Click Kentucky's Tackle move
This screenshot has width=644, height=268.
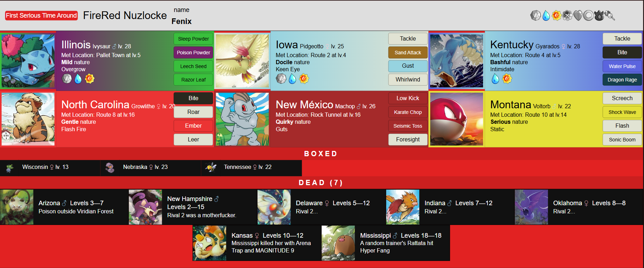(622, 39)
